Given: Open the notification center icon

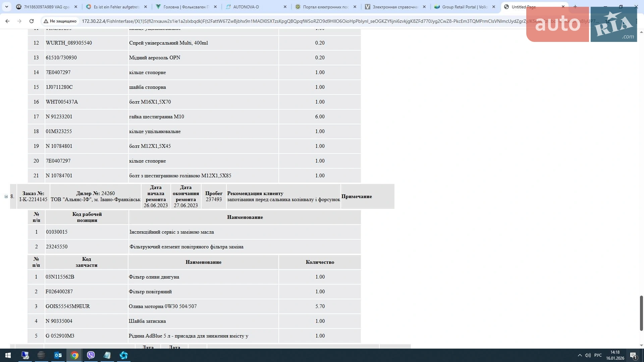Looking at the screenshot, I should click(633, 355).
